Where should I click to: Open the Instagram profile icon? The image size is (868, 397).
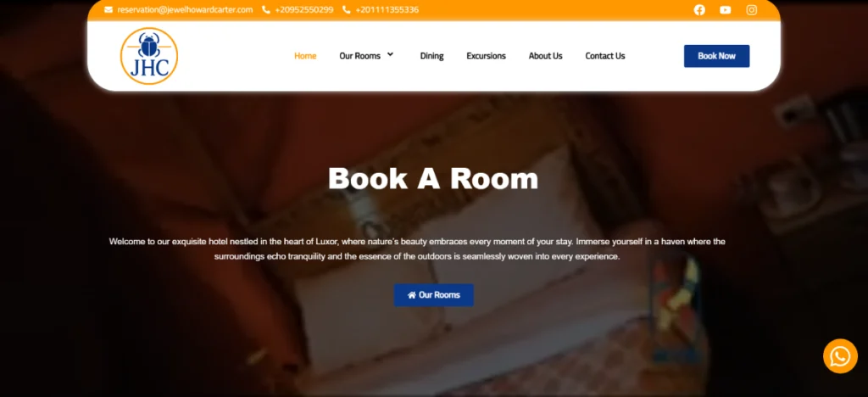(x=751, y=10)
